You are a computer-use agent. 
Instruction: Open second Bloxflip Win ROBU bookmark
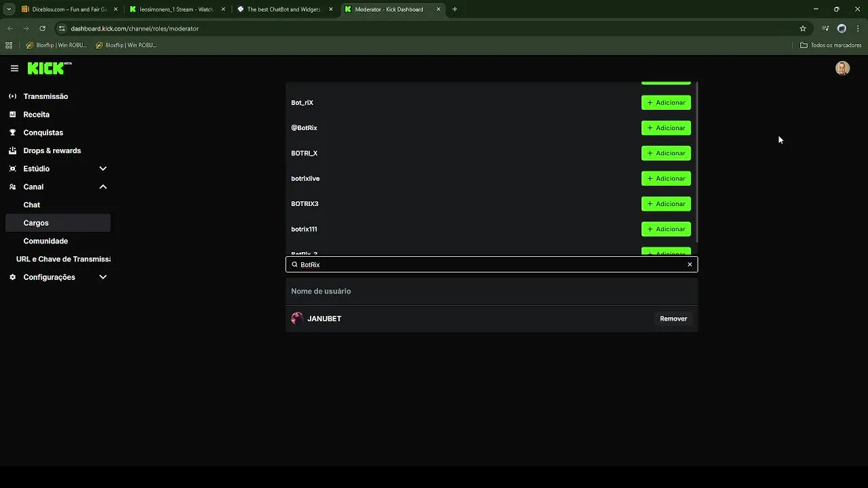tap(127, 45)
